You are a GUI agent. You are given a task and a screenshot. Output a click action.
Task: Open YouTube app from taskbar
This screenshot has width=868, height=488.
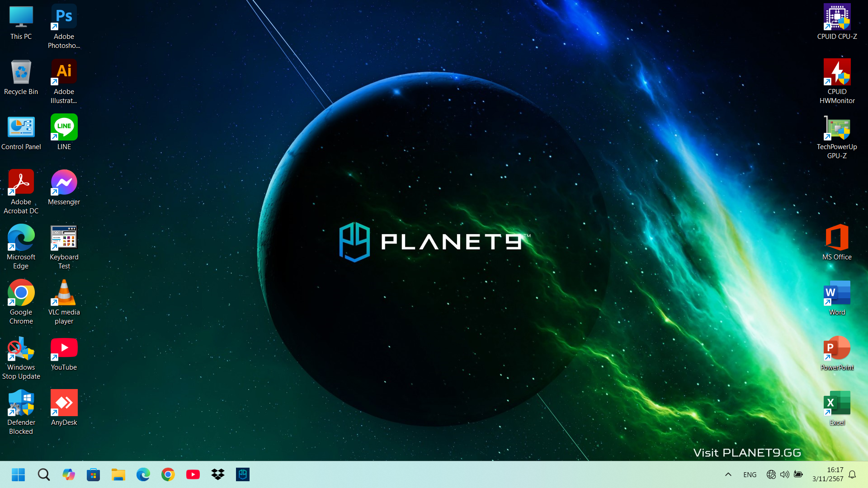[193, 474]
